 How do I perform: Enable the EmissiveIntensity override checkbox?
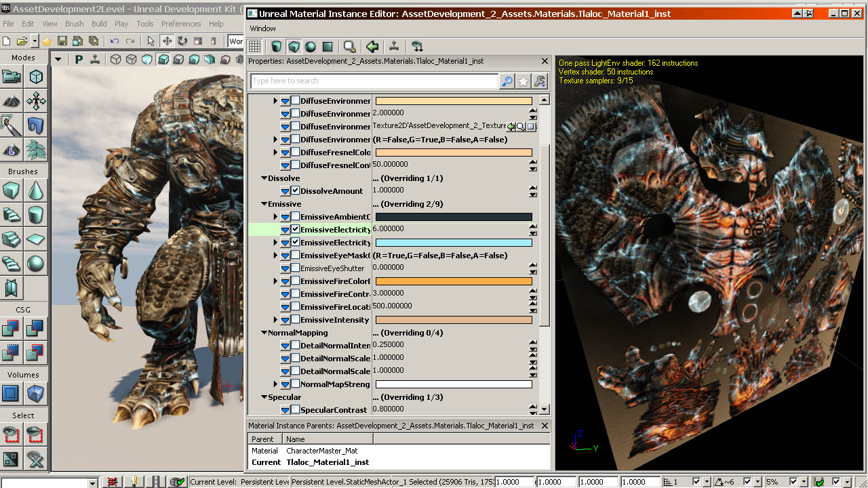coord(295,320)
